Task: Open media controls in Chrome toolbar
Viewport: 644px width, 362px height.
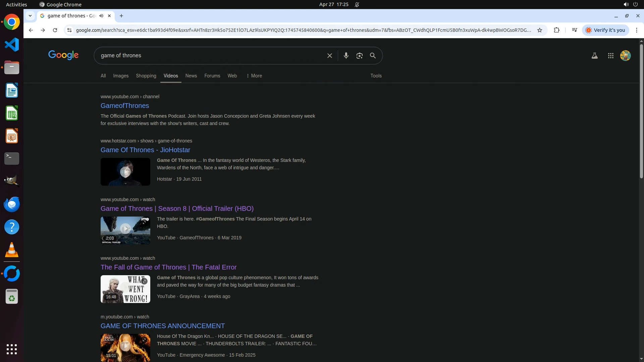Action: 574,30
